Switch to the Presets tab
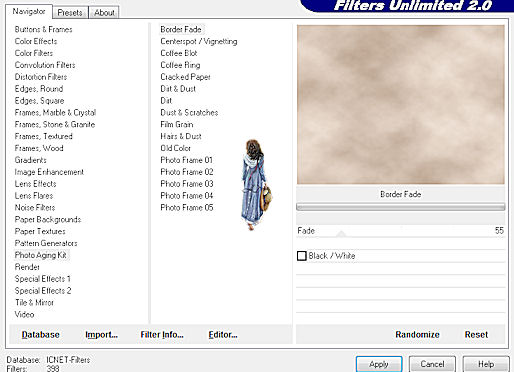This screenshot has width=514, height=372. pyautogui.click(x=70, y=13)
